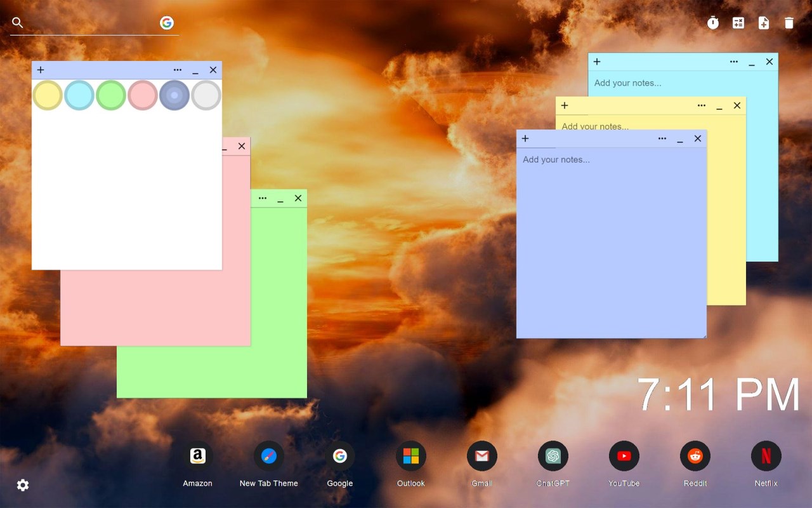Pick the yellow color swatch
Screen dimensions: 812x508
pos(48,95)
